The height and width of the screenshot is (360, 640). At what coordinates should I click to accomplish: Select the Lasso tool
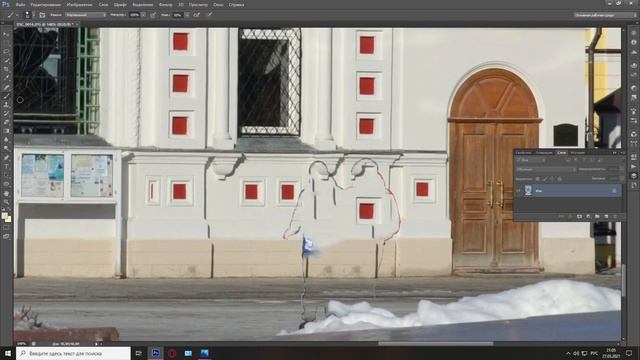pyautogui.click(x=6, y=52)
